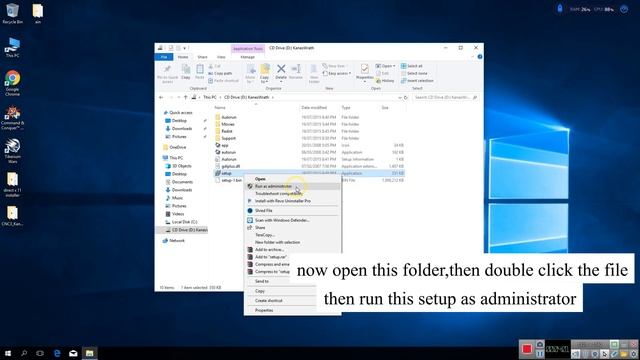The width and height of the screenshot is (640, 360).
Task: Open the Windows Start menu
Action: (8, 353)
